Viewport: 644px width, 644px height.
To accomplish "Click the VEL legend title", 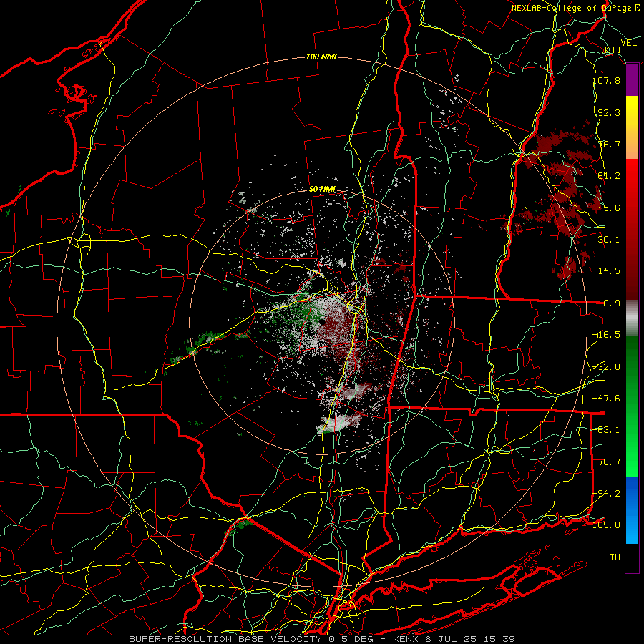I will click(x=629, y=43).
